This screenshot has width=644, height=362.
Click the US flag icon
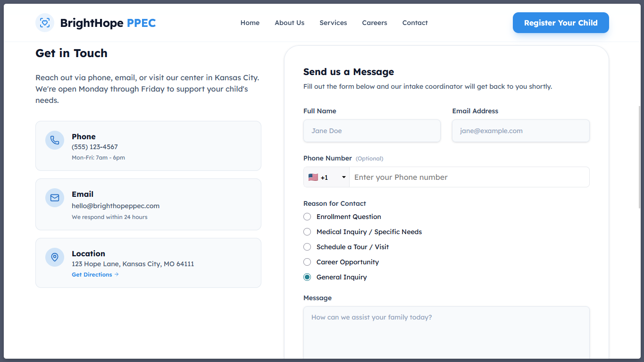(313, 177)
